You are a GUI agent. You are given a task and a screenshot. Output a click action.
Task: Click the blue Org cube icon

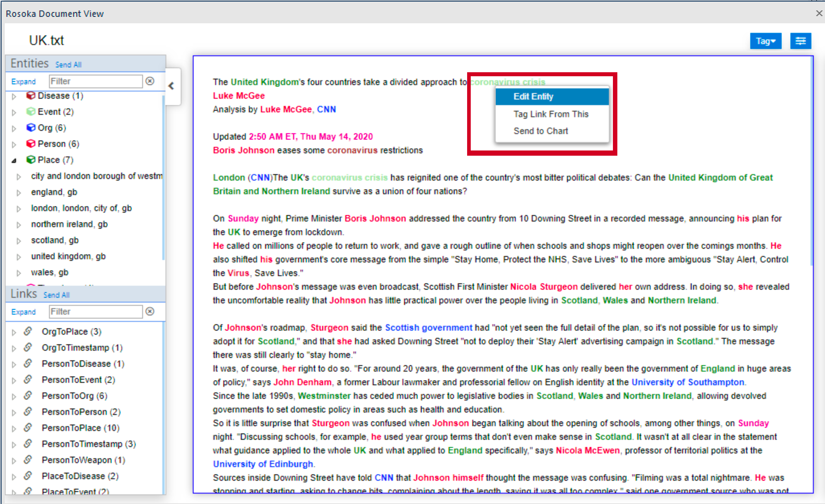click(x=31, y=128)
